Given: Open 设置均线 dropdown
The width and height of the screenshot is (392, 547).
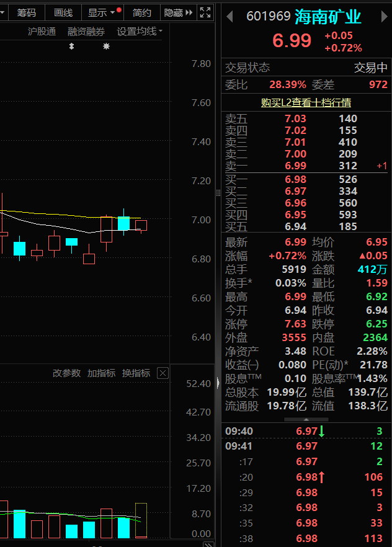Looking at the screenshot, I should point(140,32).
